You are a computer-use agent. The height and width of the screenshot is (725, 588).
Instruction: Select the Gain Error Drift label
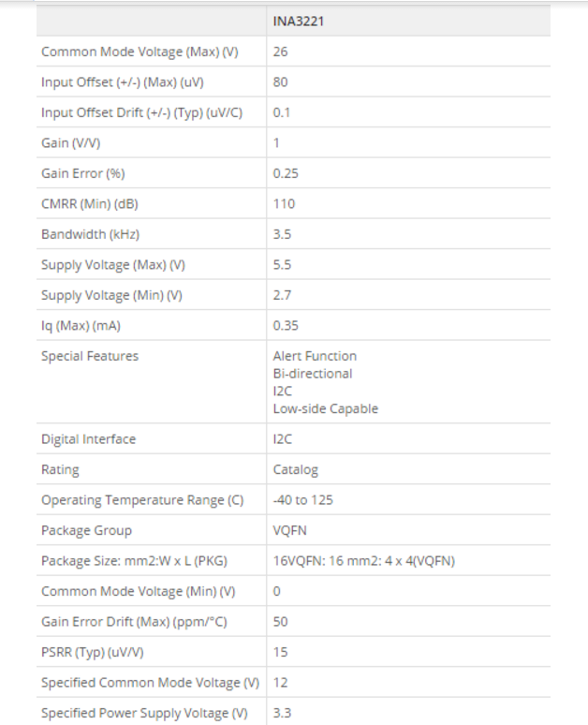pos(134,622)
